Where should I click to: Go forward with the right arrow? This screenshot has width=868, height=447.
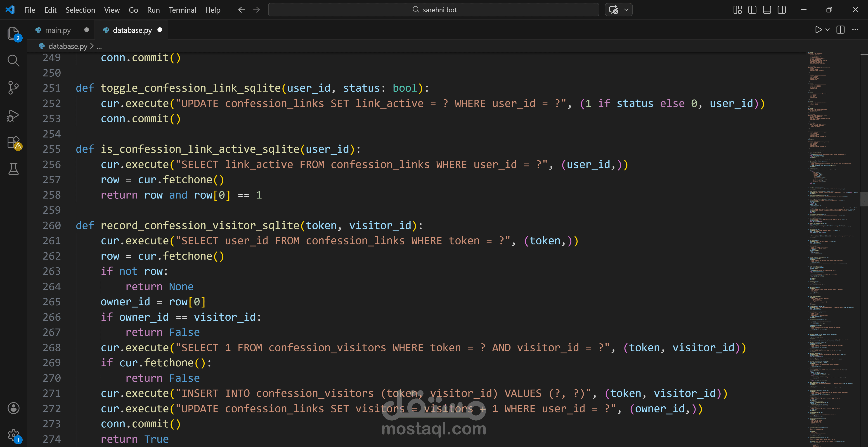[x=256, y=10]
